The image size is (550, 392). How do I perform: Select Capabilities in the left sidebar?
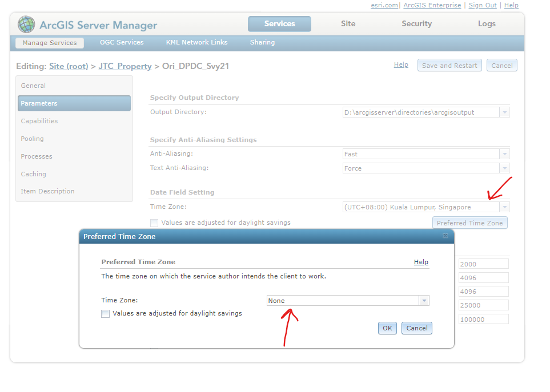click(40, 120)
